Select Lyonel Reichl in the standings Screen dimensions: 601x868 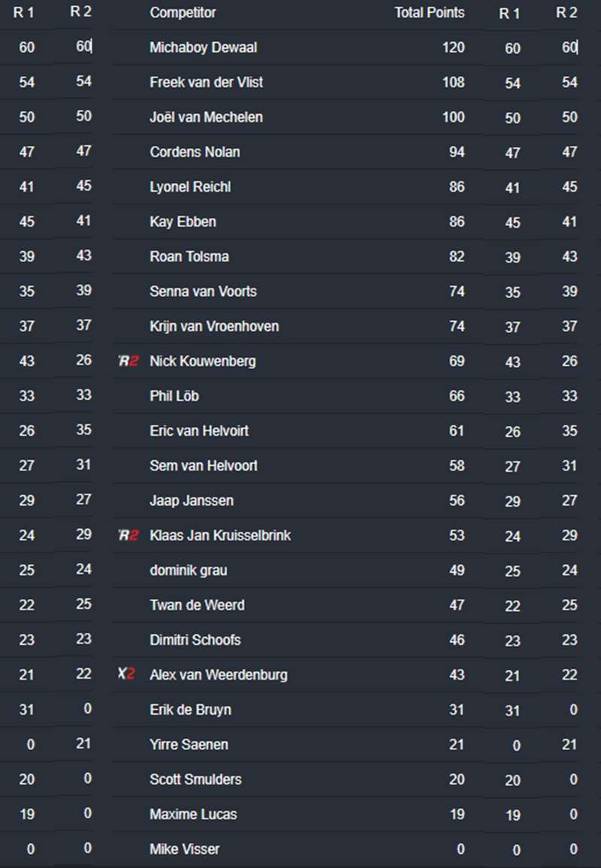[190, 187]
